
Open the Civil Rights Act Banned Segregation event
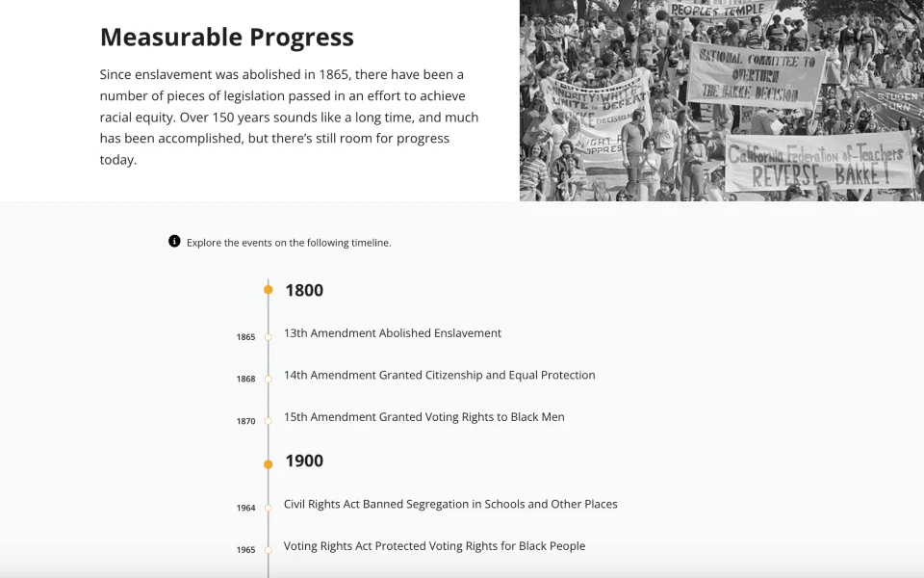coord(450,504)
